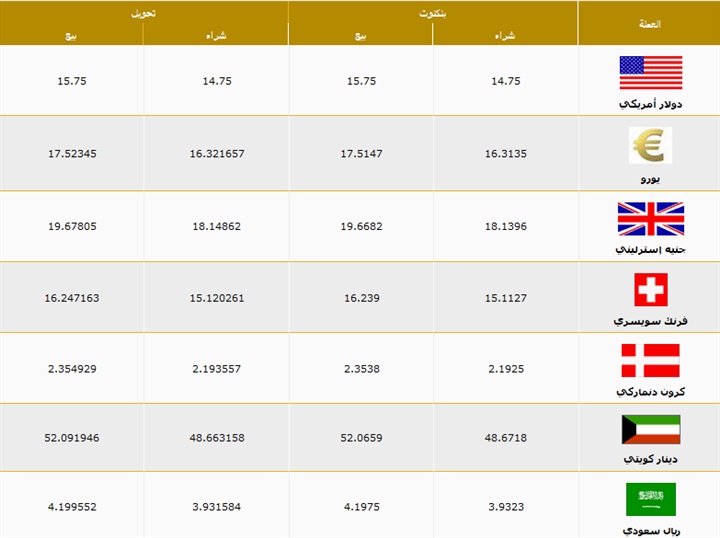Click the دينار كويتي currency label

coord(650,459)
